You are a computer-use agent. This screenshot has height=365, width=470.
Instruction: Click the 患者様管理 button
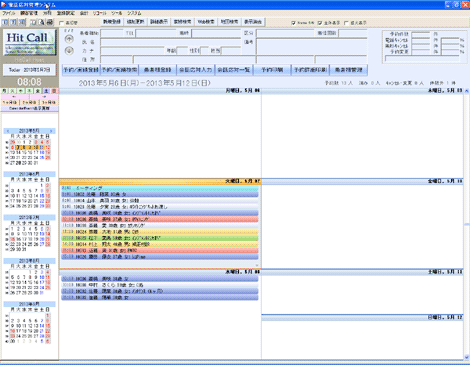348,70
